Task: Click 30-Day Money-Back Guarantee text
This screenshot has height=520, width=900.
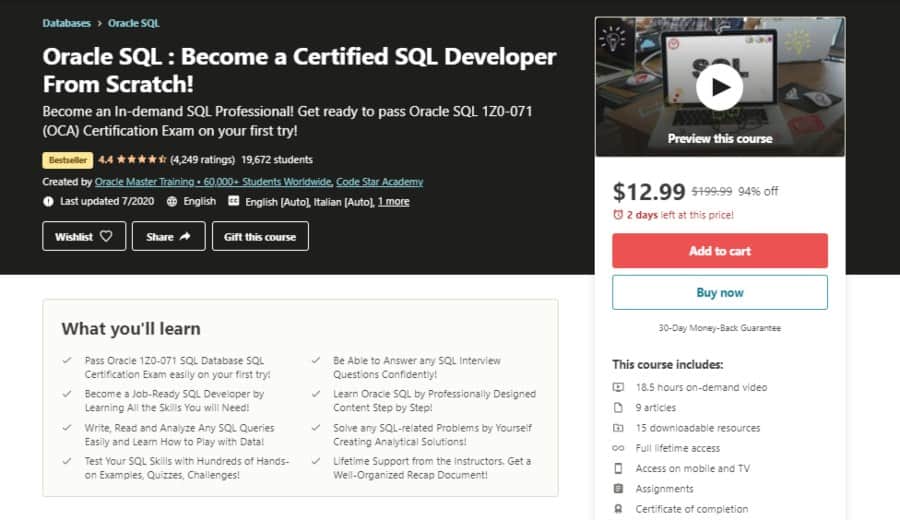Action: pyautogui.click(x=720, y=328)
